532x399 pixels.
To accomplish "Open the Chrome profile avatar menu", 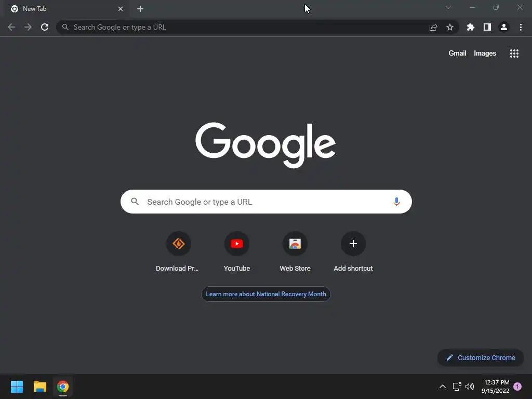I will tap(504, 27).
